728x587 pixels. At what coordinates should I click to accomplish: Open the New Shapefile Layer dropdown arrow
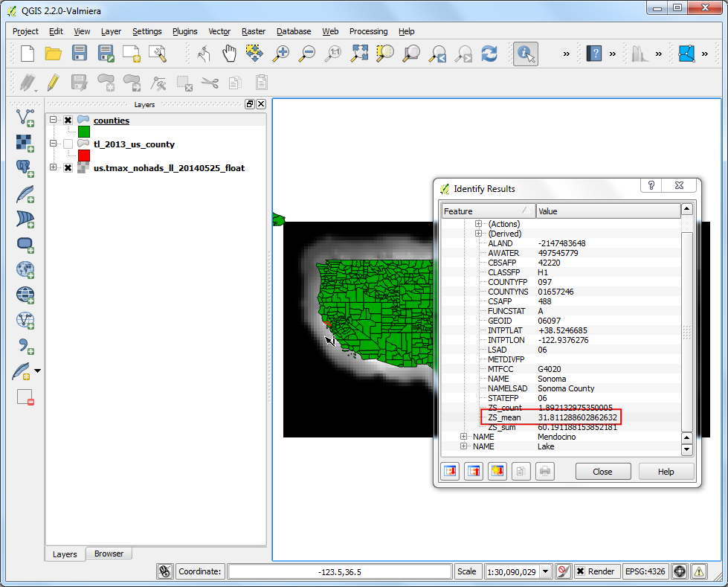pos(38,371)
